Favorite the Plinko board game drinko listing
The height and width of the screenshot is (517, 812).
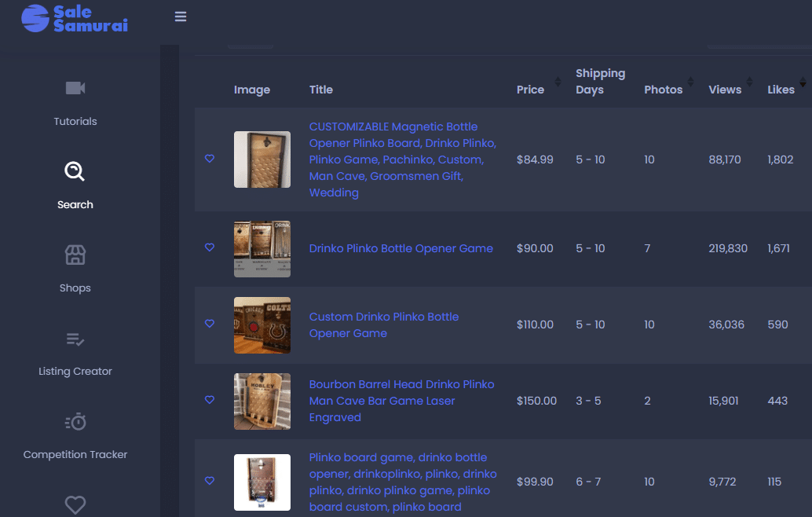click(210, 480)
